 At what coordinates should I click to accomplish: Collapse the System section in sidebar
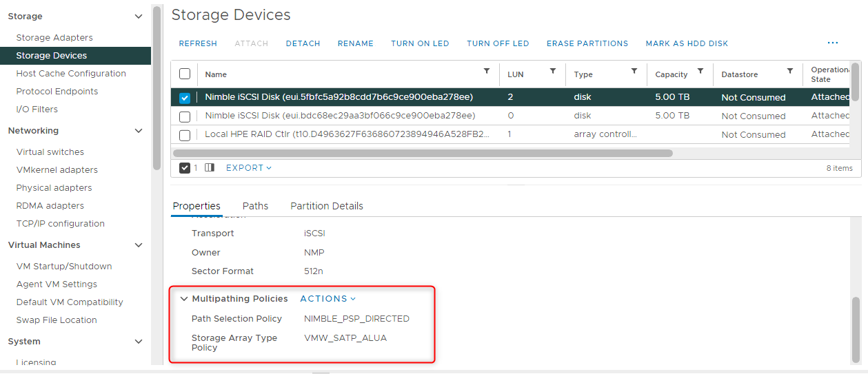[139, 341]
